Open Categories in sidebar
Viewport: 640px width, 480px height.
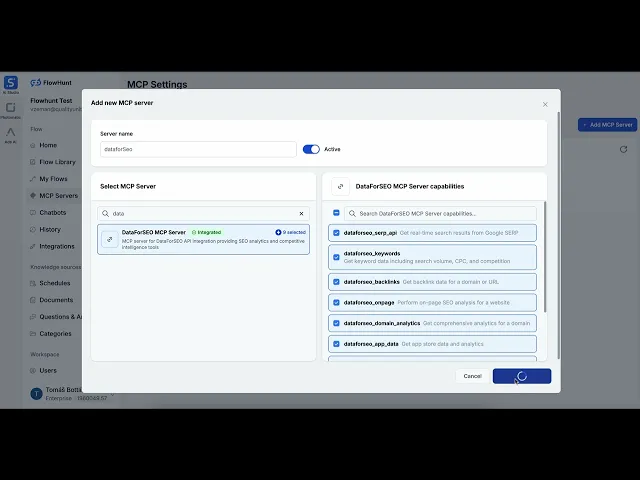56,334
